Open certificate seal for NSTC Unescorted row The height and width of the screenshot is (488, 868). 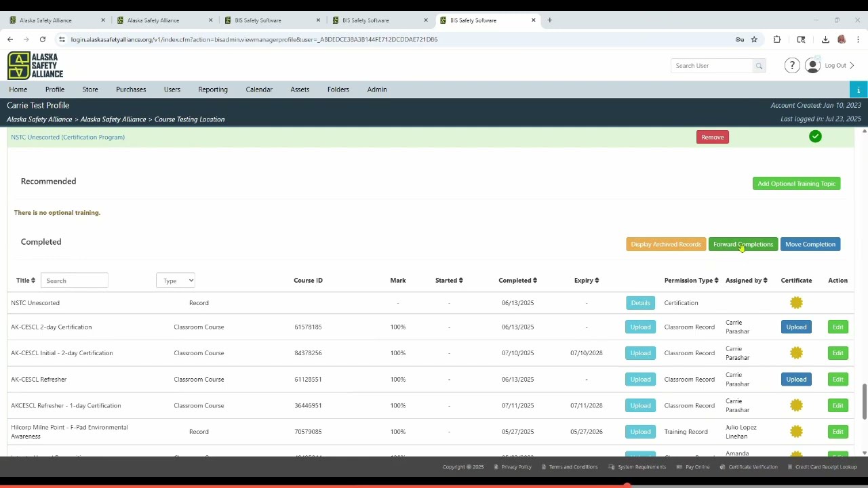click(x=796, y=303)
